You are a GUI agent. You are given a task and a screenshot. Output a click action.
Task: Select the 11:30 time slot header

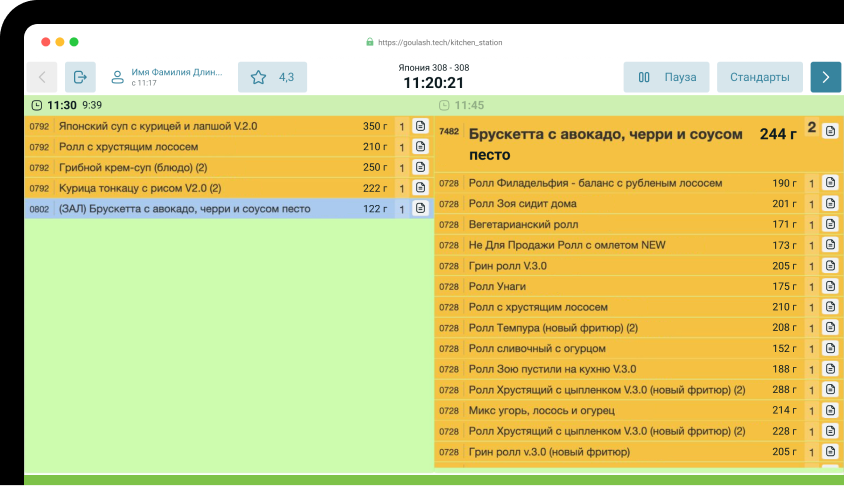click(x=62, y=104)
